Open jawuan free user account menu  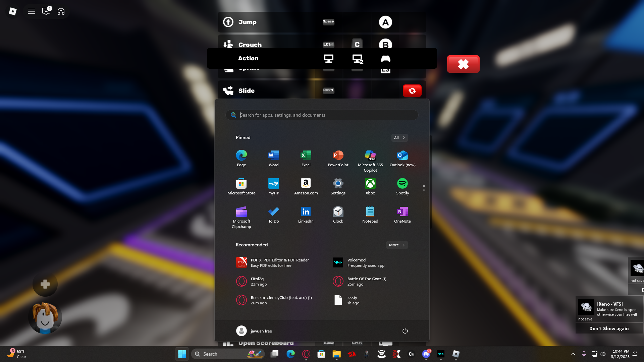pyautogui.click(x=254, y=331)
